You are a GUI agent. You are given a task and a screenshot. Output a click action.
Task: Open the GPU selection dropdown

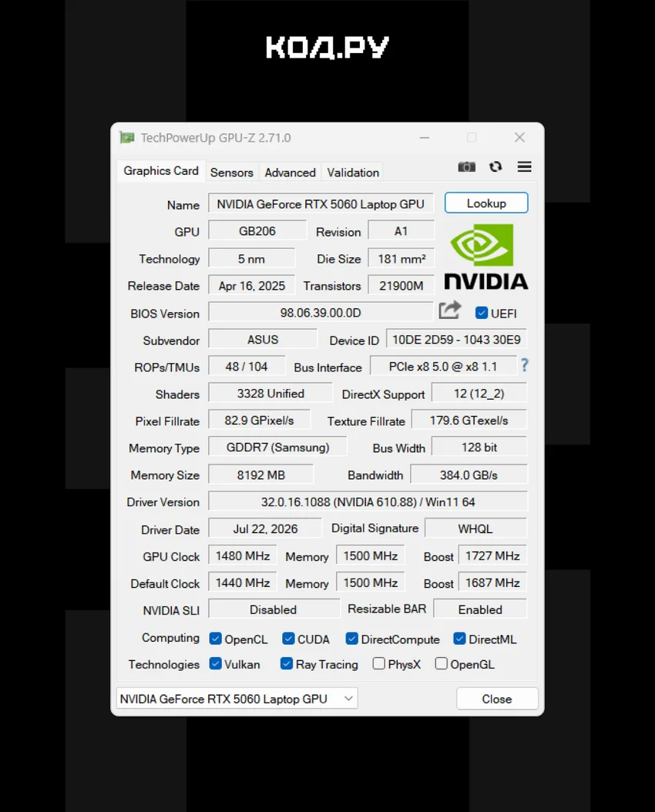coord(237,699)
